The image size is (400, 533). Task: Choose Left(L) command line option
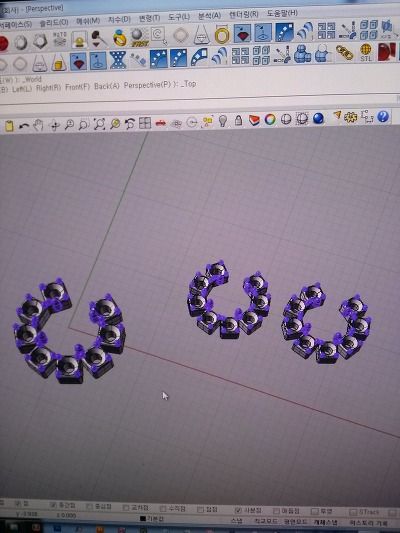[x=22, y=89]
